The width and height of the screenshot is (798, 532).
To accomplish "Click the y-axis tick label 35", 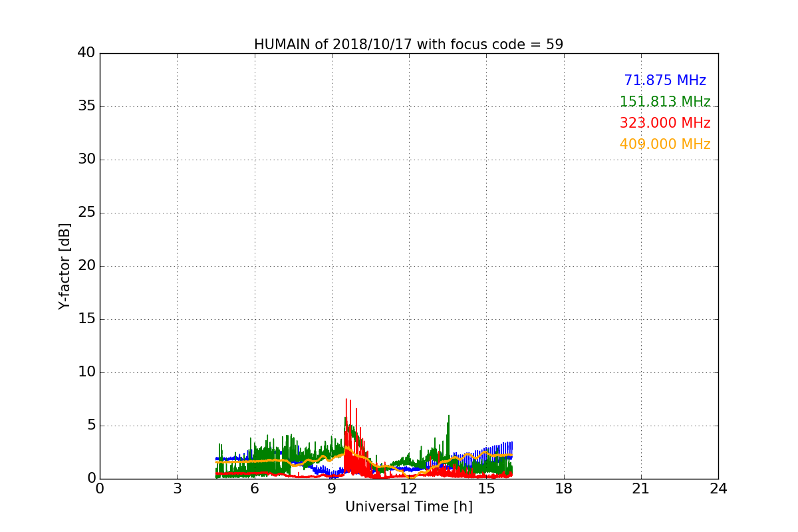I will [86, 106].
